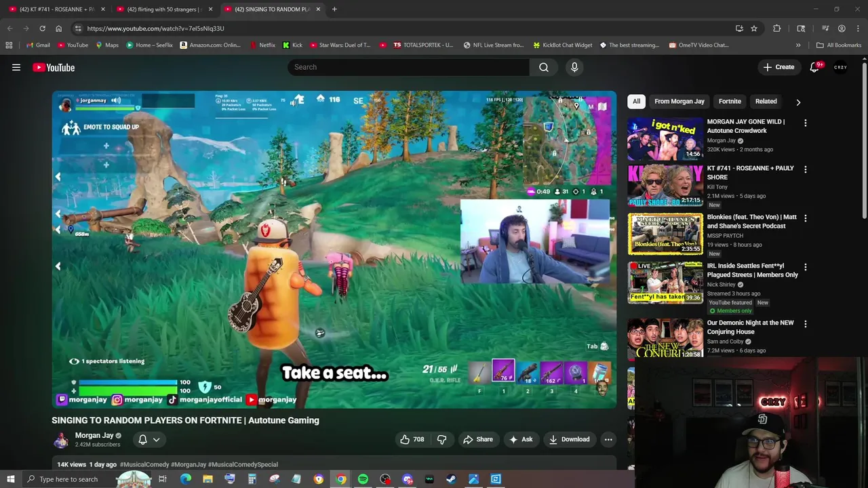
Task: Switch to flirting with 50 strangers tab
Action: (x=163, y=9)
